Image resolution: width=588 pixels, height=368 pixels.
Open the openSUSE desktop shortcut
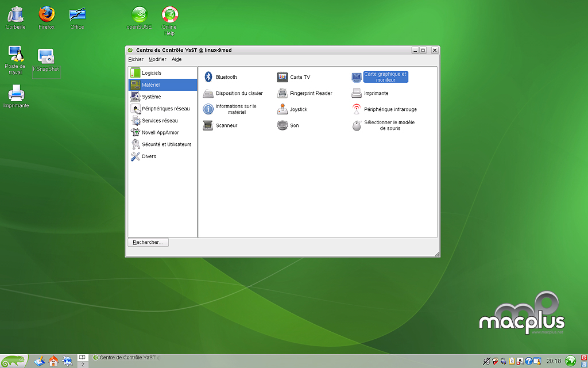139,18
